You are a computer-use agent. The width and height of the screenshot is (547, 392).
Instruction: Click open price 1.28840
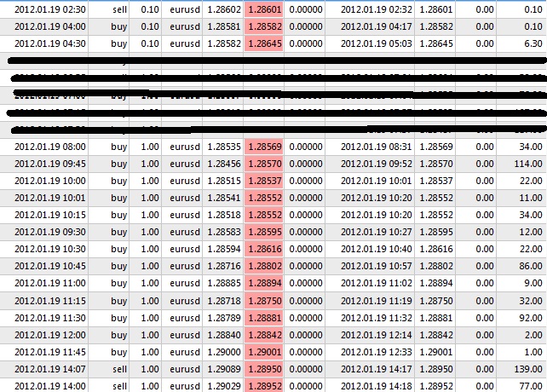point(224,335)
